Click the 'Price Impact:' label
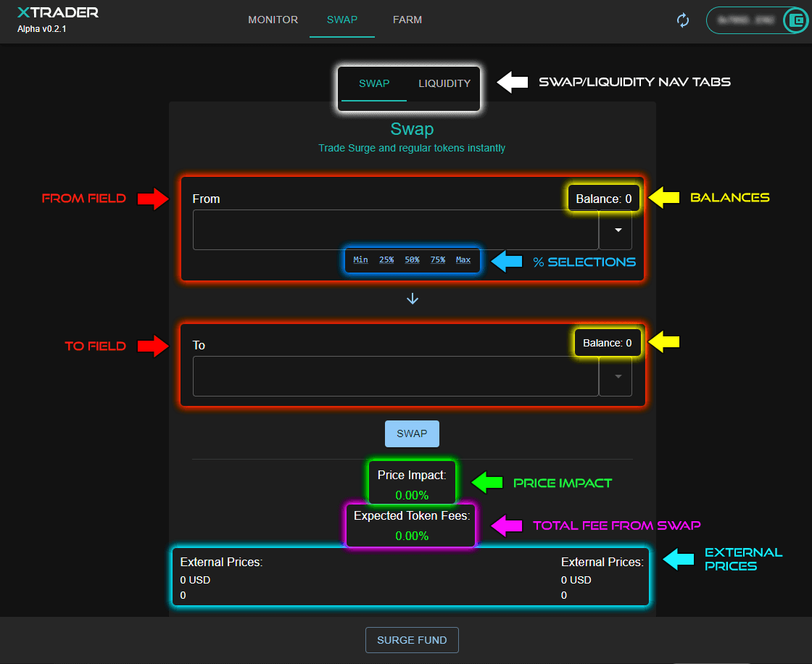The width and height of the screenshot is (812, 664). pyautogui.click(x=412, y=475)
